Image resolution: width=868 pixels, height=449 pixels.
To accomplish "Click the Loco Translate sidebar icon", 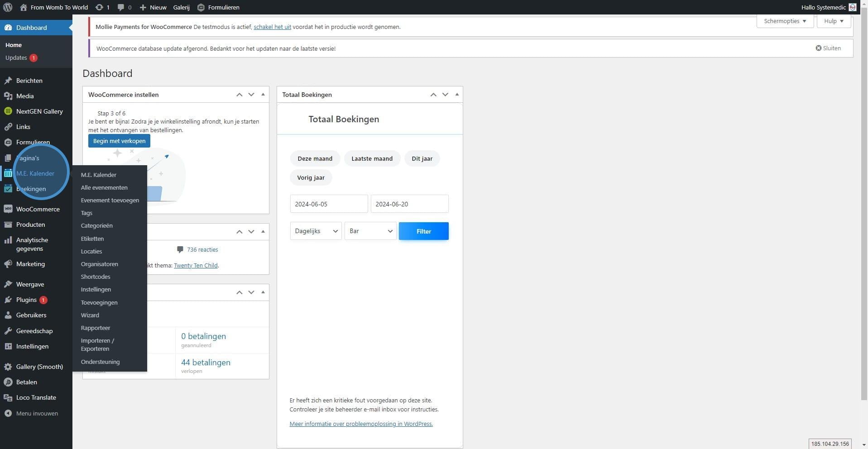I will [8, 397].
